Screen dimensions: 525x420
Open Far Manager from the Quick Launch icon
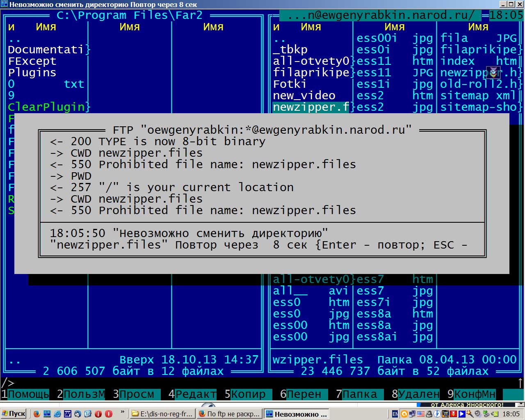(47, 414)
